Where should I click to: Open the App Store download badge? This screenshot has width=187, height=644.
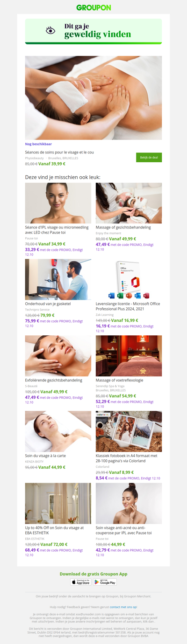coord(81,582)
